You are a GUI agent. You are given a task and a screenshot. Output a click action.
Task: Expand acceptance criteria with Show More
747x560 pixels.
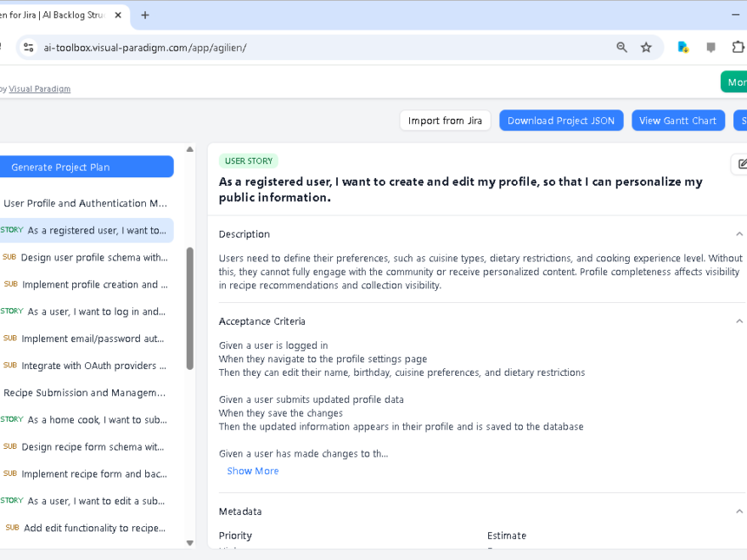252,471
